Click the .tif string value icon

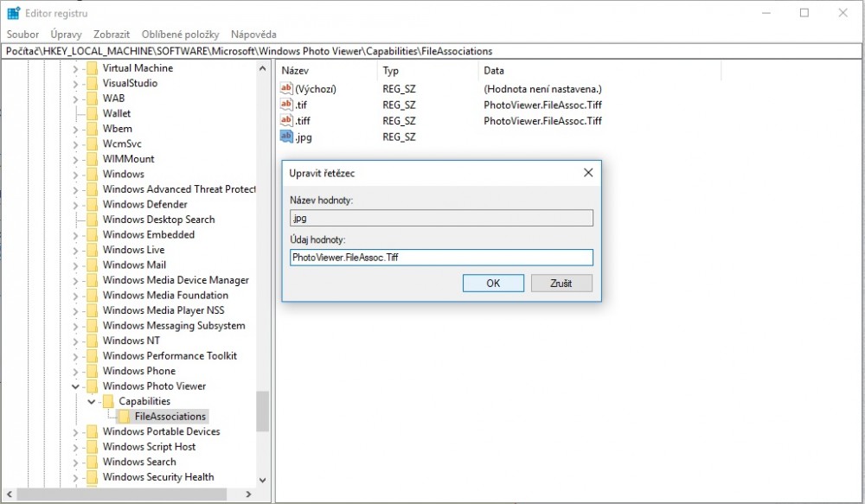tap(287, 105)
